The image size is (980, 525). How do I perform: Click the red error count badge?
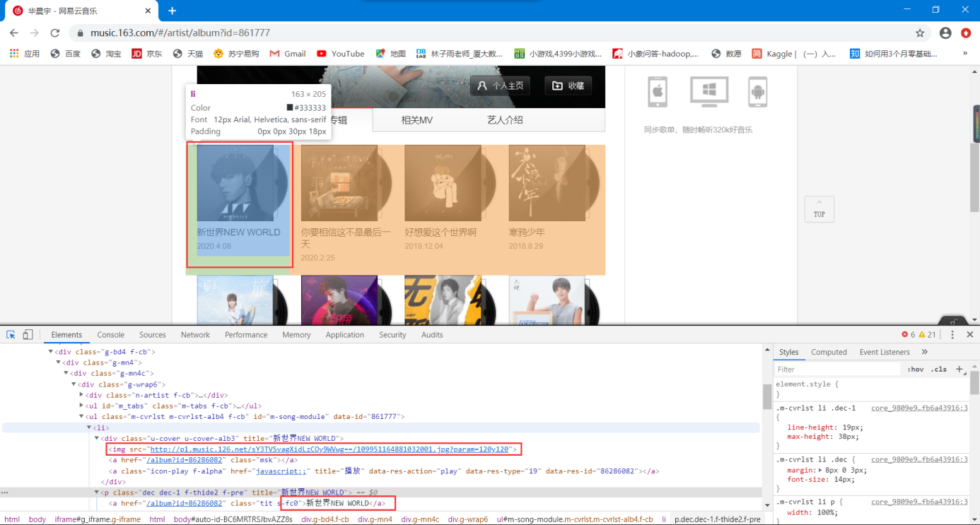coord(908,335)
